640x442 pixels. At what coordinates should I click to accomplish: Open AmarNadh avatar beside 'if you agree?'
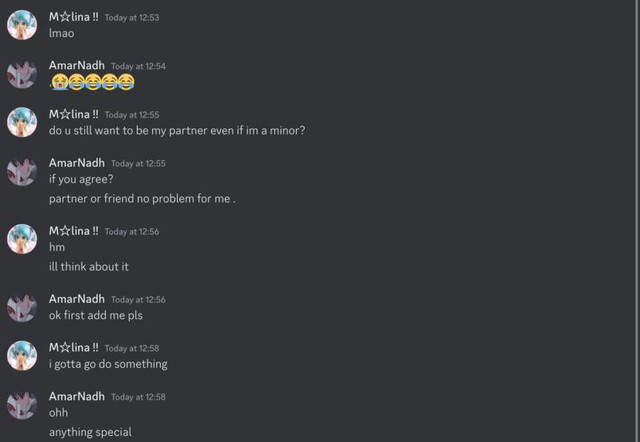coord(22,171)
